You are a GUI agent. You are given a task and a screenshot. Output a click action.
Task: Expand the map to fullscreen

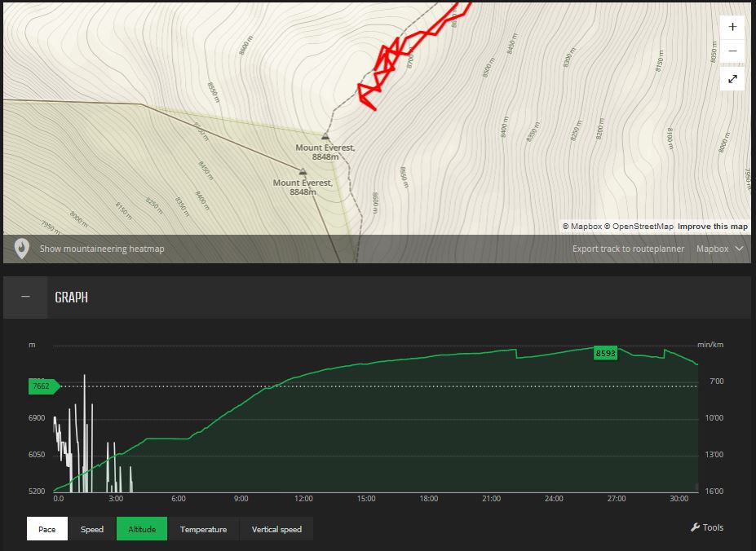(732, 79)
